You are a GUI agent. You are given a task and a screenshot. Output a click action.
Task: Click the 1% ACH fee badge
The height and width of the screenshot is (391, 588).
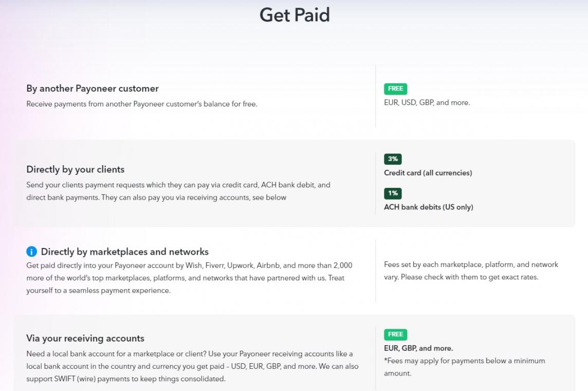coord(393,193)
